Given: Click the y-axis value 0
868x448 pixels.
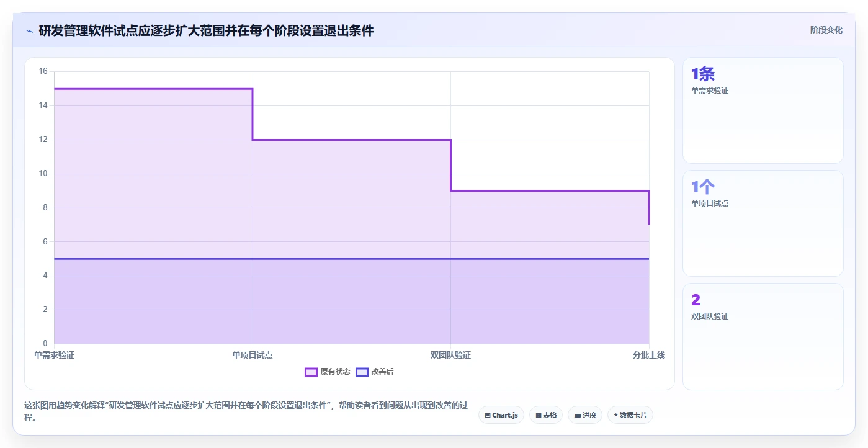Looking at the screenshot, I should (45, 344).
